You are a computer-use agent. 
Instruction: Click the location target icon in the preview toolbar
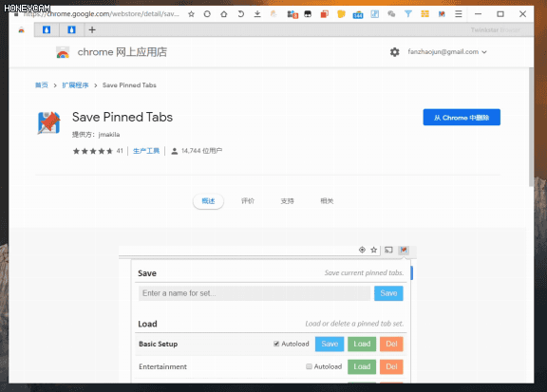[362, 250]
